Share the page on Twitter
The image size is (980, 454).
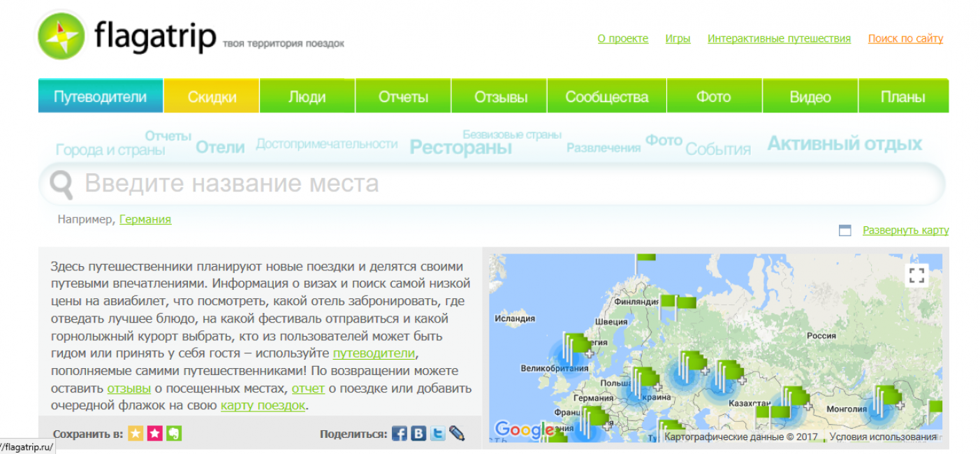tap(437, 434)
